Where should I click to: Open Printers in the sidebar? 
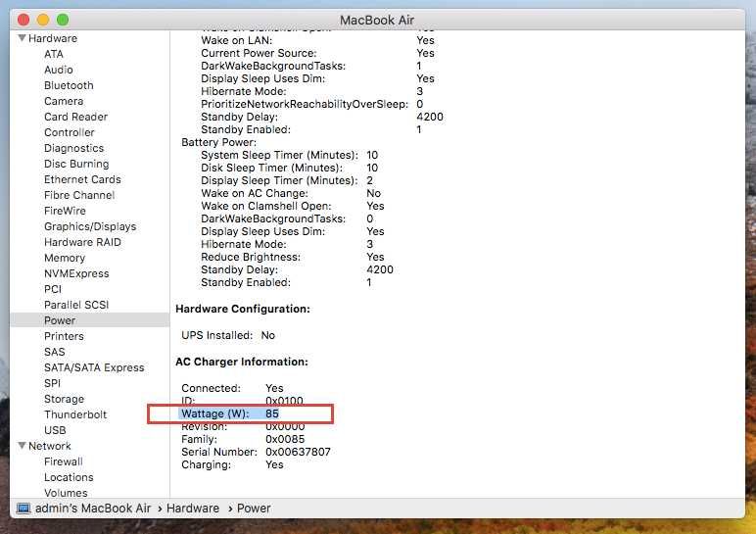tap(64, 336)
